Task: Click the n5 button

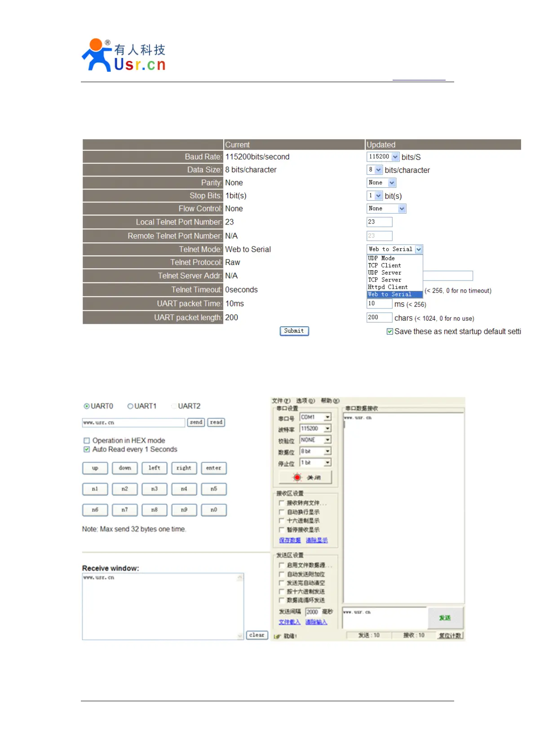Action: coord(213,489)
